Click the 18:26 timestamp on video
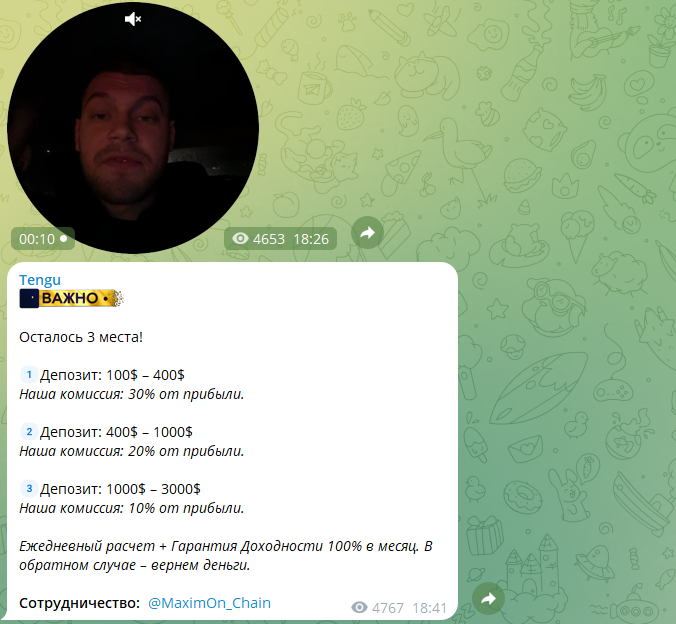The image size is (676, 624). coord(311,239)
